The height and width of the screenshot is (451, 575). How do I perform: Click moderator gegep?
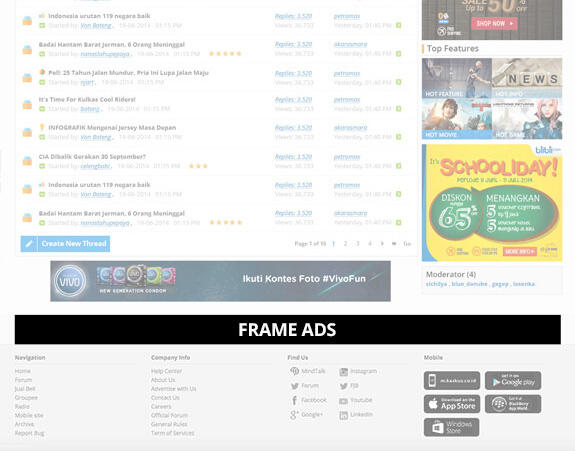(500, 284)
